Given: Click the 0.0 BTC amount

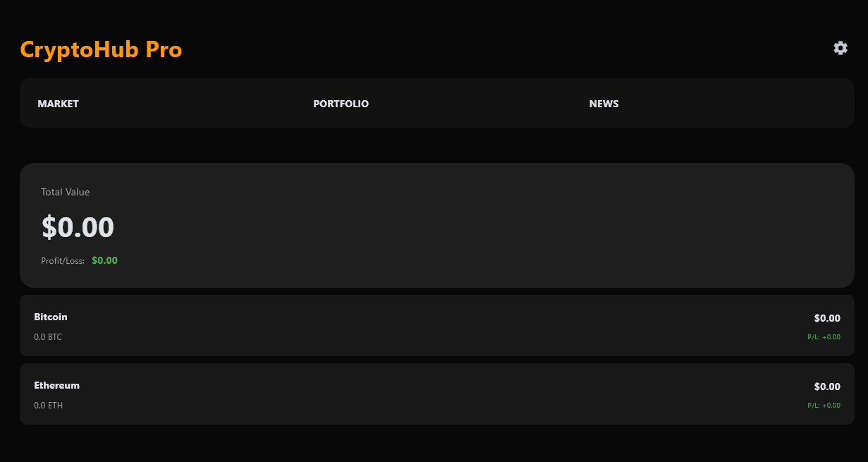Looking at the screenshot, I should pos(48,337).
